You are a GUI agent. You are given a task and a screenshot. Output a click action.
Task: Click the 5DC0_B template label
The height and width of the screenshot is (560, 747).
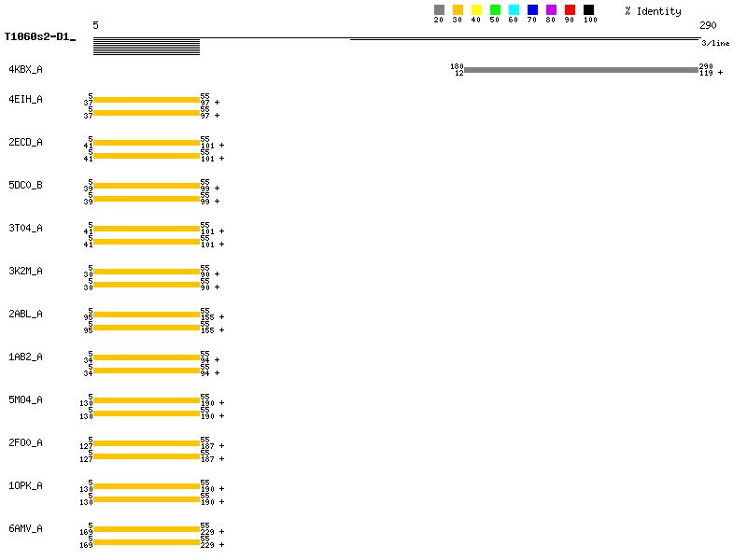[25, 185]
